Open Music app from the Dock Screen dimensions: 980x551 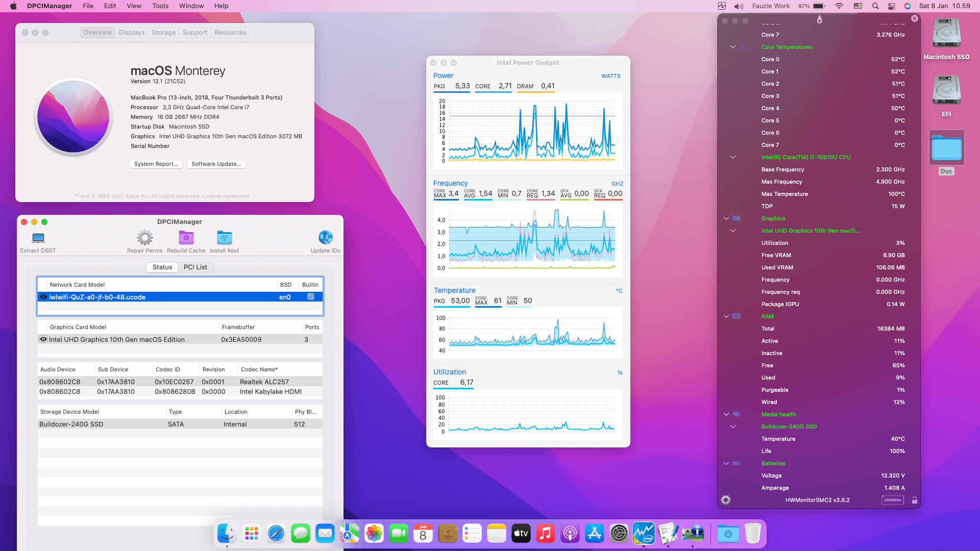(546, 534)
